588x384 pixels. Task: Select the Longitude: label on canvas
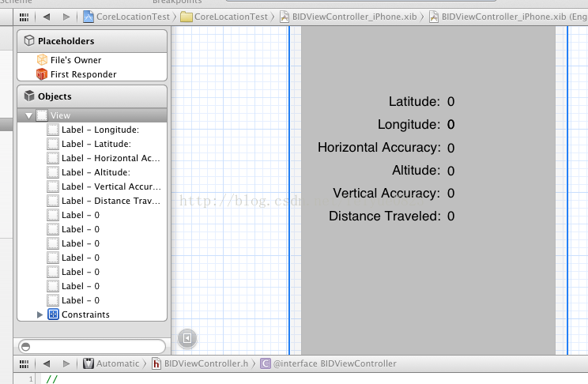pyautogui.click(x=409, y=124)
